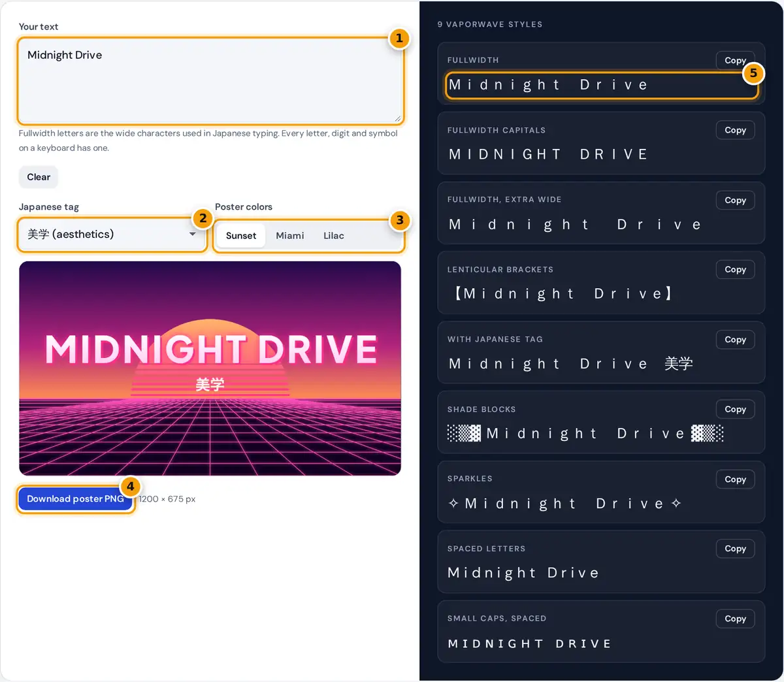Copy the With Japanese Tag style text
Screen dimensions: 784x682
tap(735, 340)
